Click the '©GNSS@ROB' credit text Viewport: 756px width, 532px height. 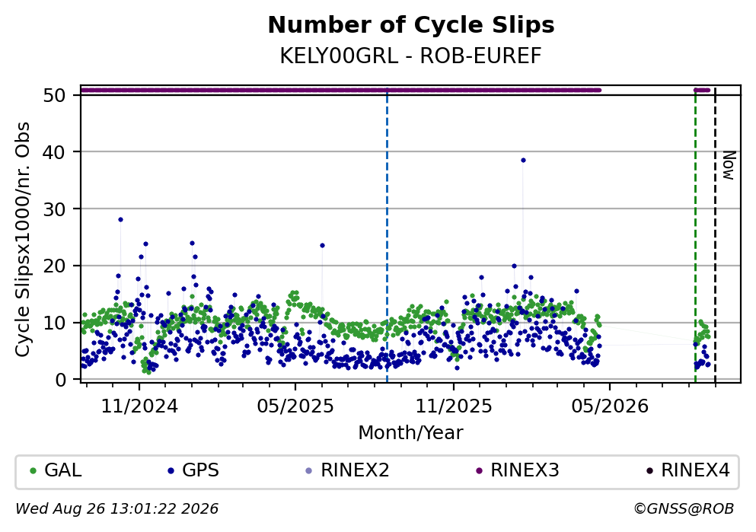click(684, 509)
